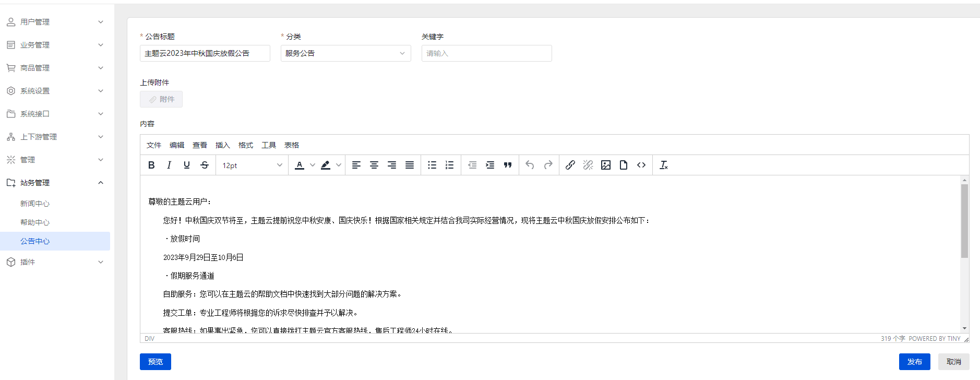Clear text formatting
This screenshot has height=380, width=980.
click(x=664, y=165)
